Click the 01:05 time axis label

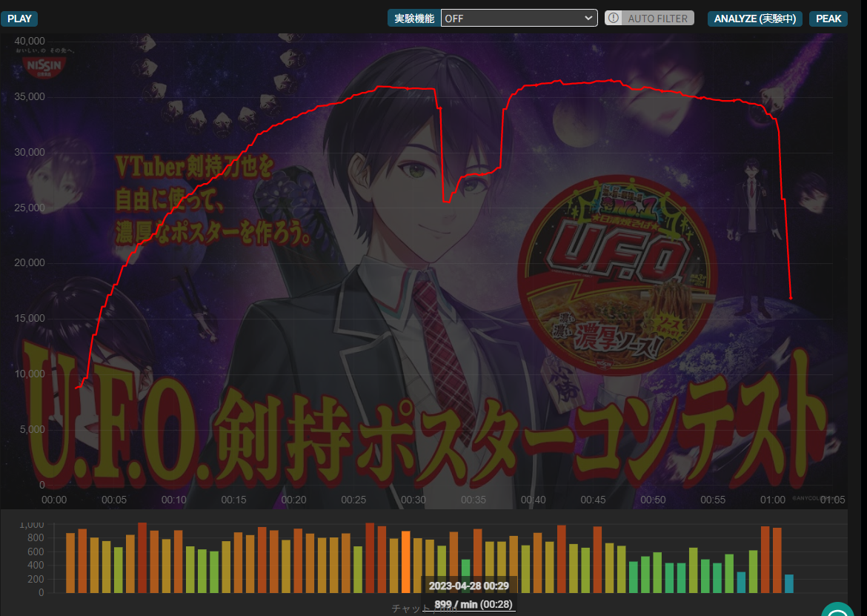tap(833, 500)
